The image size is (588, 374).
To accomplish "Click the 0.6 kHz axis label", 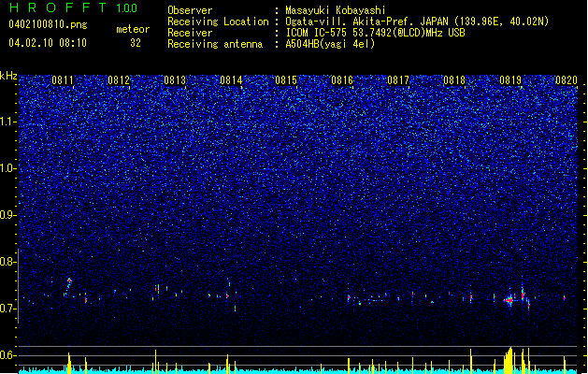I will 7,355.
